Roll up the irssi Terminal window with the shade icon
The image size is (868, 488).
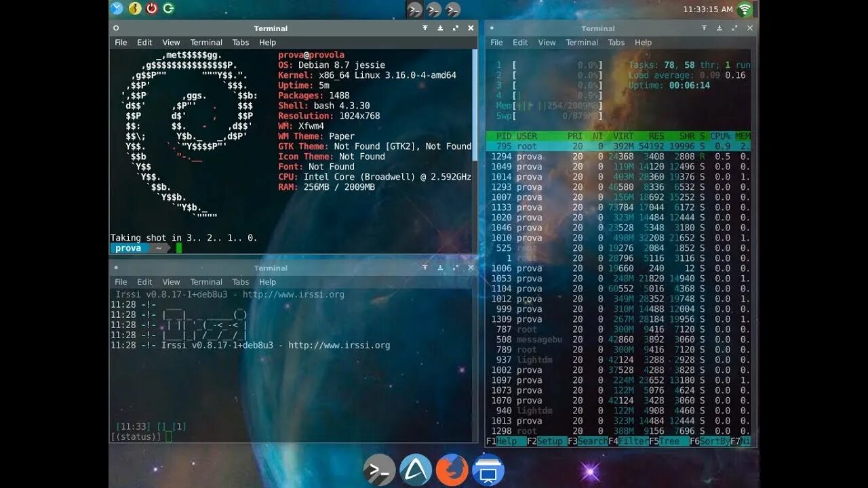tap(425, 268)
